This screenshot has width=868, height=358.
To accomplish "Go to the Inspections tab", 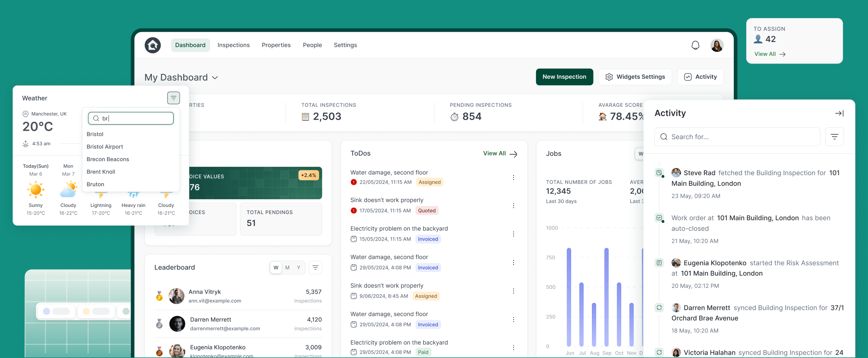I will point(233,45).
